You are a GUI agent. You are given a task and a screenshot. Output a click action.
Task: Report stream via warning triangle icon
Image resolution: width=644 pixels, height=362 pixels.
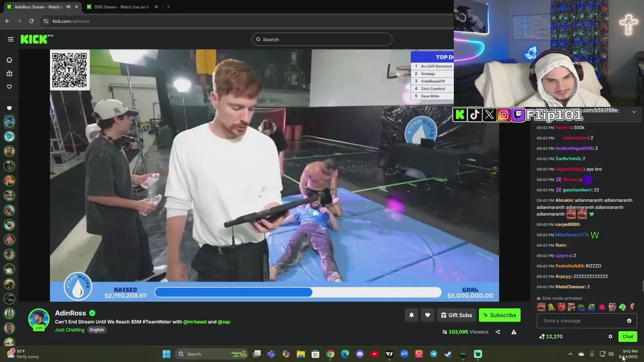tap(514, 332)
